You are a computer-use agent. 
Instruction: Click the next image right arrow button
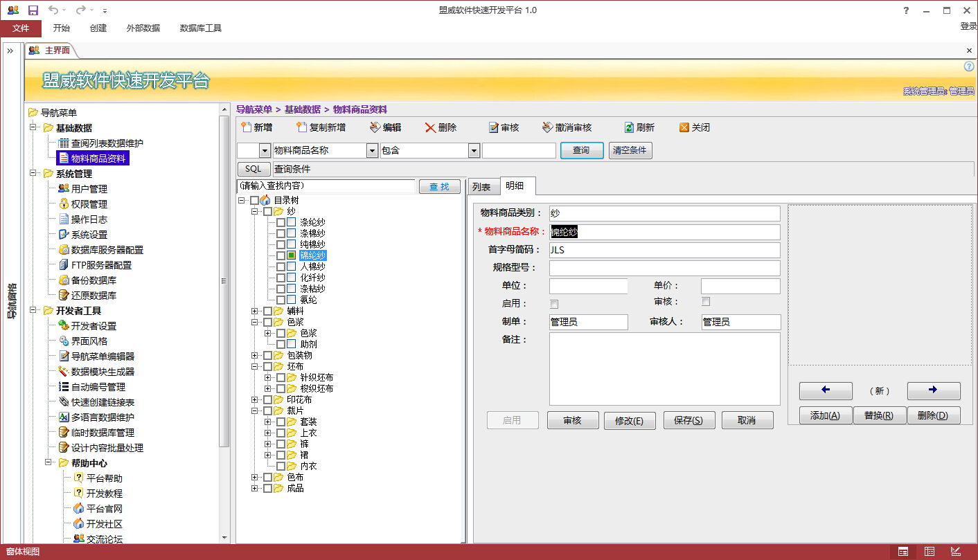(x=934, y=390)
